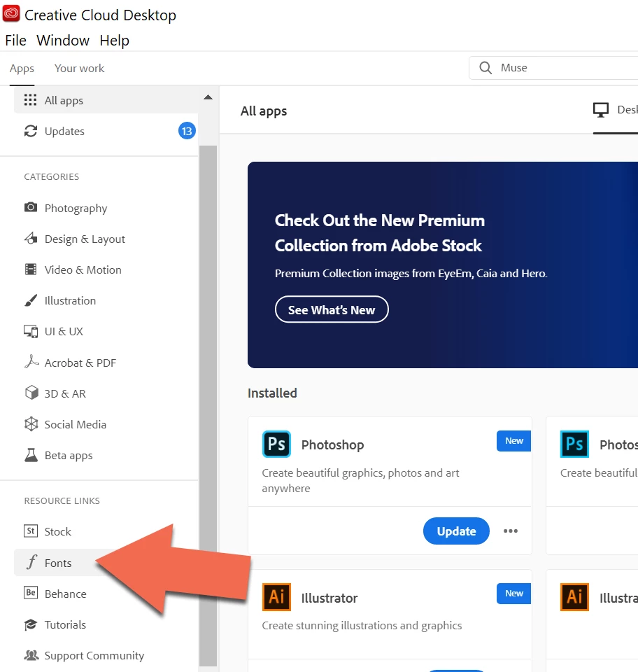Image resolution: width=638 pixels, height=672 pixels.
Task: Open the Stock resource link
Action: (58, 532)
